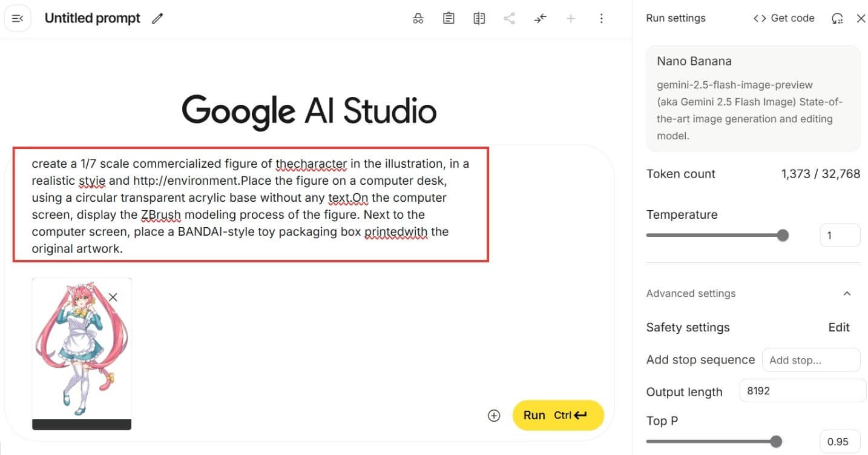Click the plus new prompt icon in toolbar

(571, 19)
